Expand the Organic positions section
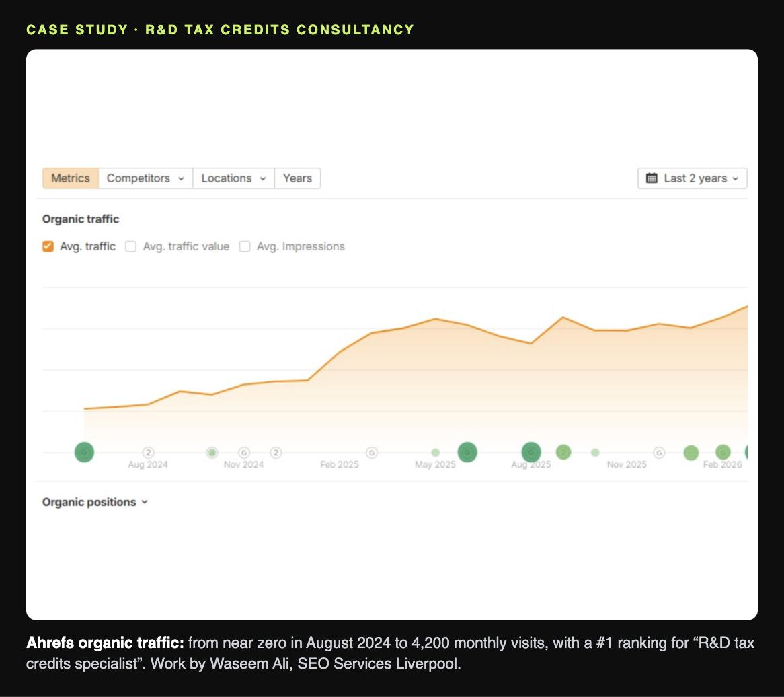 coord(95,502)
